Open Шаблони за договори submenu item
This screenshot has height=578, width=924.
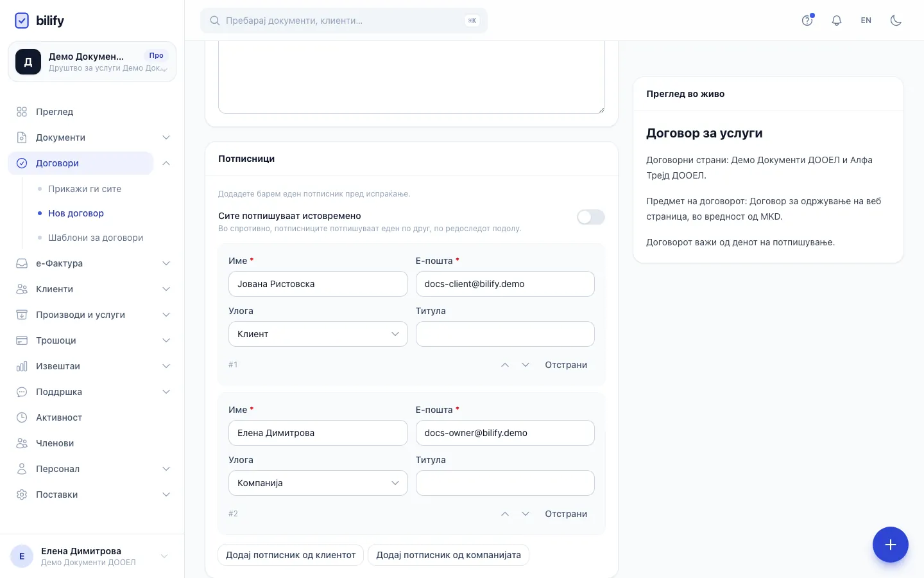pyautogui.click(x=96, y=238)
